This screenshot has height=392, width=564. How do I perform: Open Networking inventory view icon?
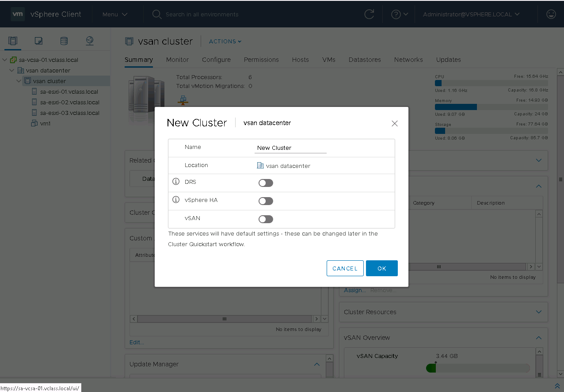90,41
